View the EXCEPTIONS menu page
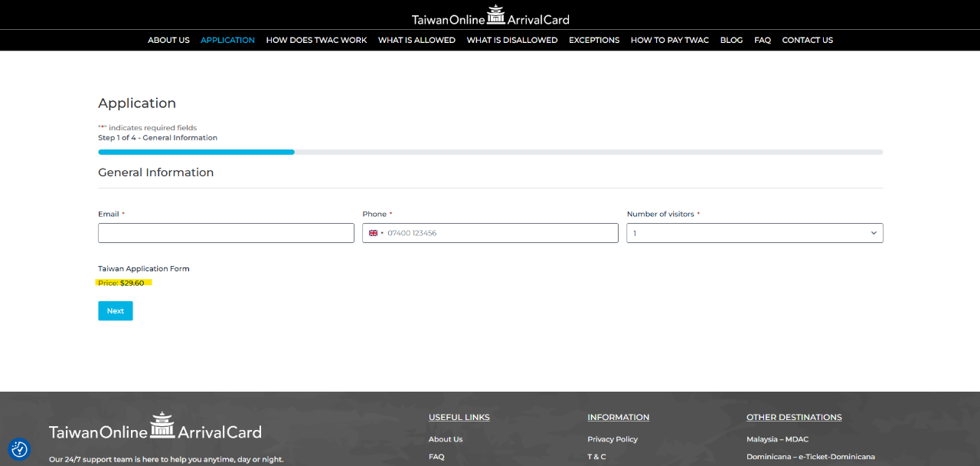 point(594,40)
